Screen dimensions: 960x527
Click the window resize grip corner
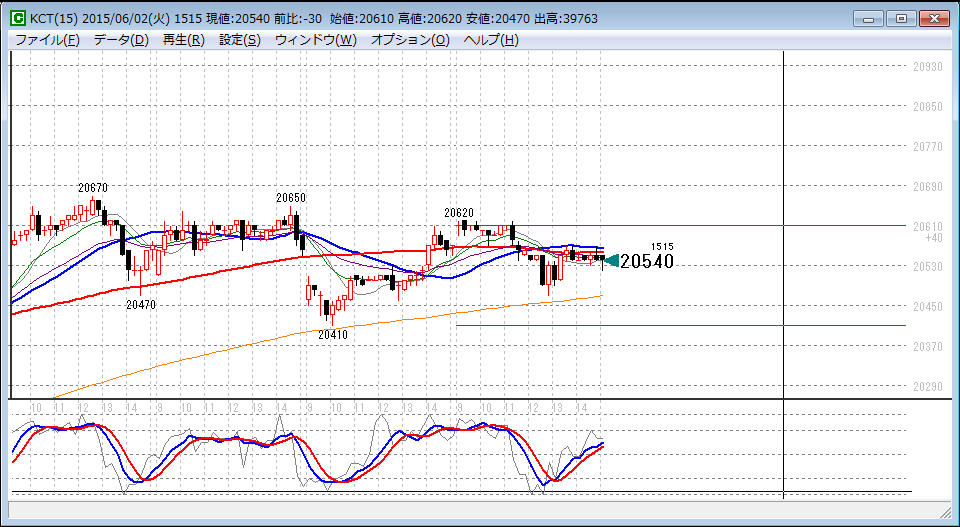[x=947, y=512]
